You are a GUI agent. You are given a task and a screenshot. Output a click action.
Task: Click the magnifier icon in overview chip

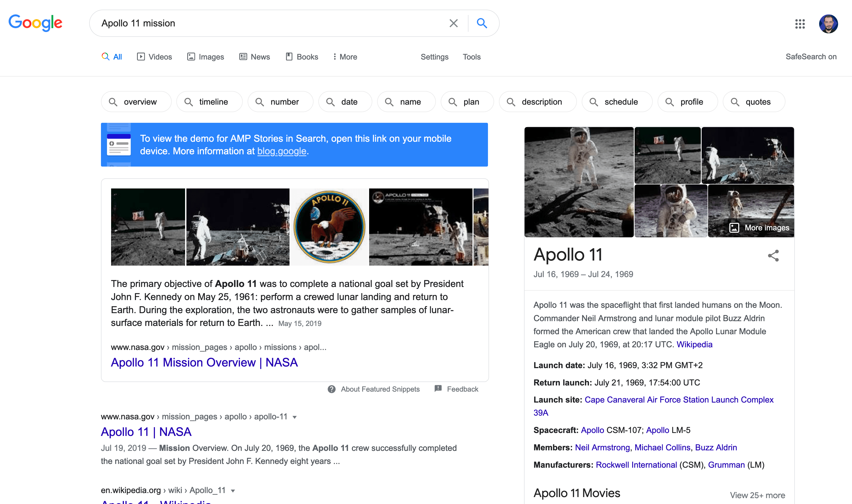click(x=113, y=102)
